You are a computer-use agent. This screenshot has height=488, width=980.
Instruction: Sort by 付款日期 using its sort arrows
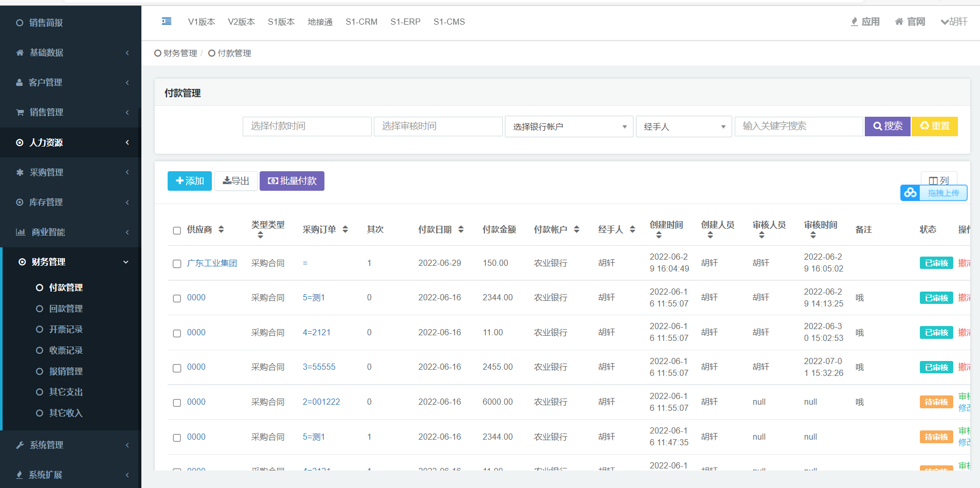coord(461,229)
